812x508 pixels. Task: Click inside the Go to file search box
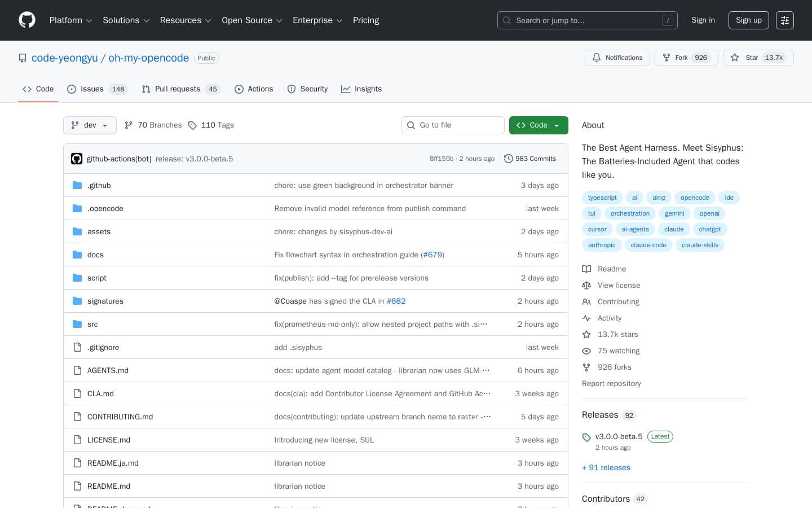(453, 125)
